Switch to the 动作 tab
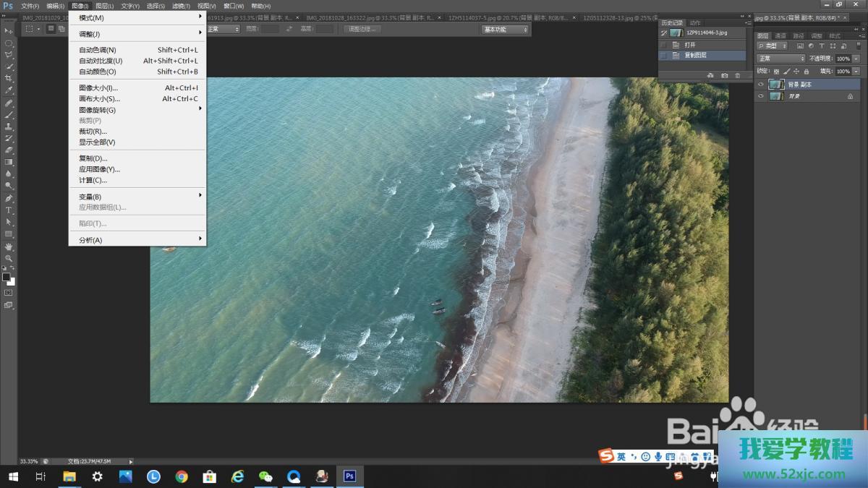 click(695, 23)
